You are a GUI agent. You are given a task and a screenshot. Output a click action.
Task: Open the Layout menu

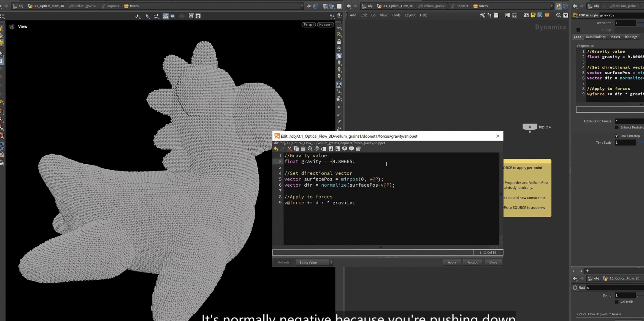click(410, 15)
